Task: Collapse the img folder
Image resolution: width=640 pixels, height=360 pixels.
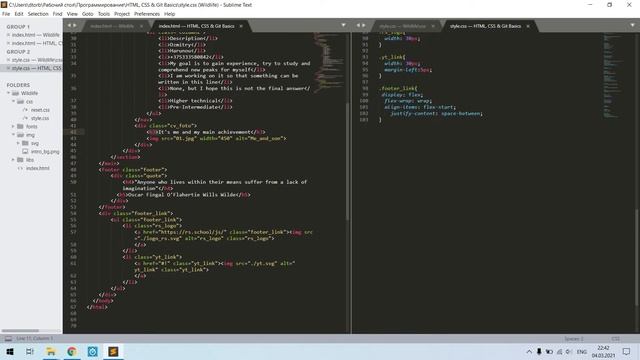Action: click(13, 135)
